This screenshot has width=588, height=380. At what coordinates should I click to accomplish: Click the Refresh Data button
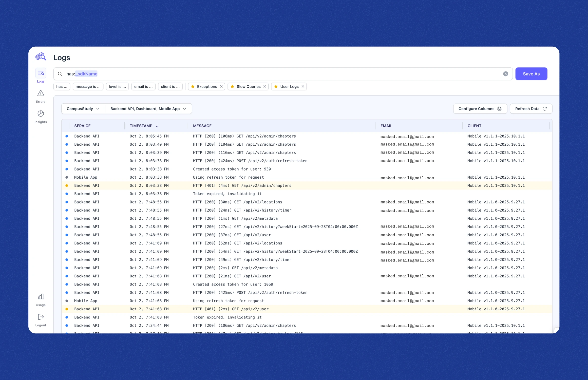[x=531, y=109]
